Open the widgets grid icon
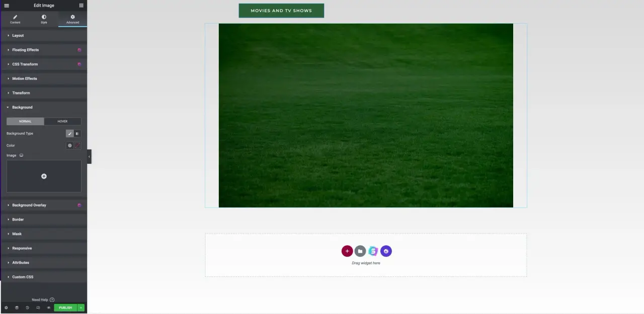The image size is (644, 314). [x=81, y=6]
